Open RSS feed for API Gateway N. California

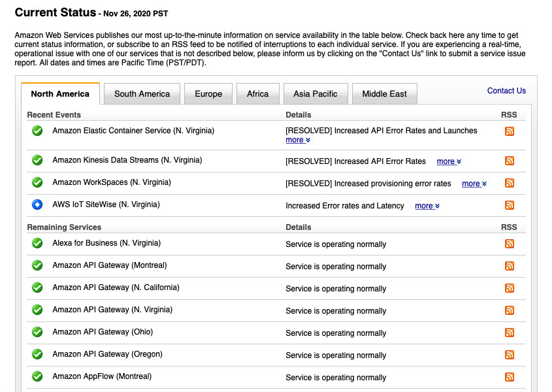tap(509, 288)
